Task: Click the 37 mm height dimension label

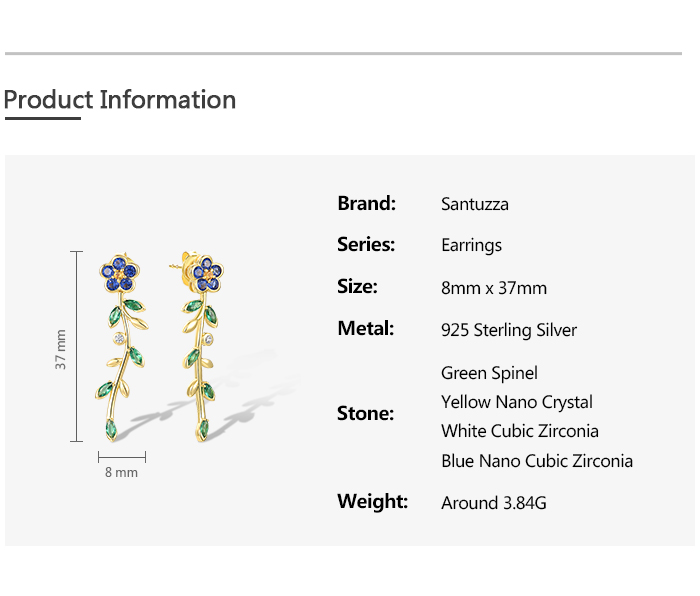Action: pos(61,349)
